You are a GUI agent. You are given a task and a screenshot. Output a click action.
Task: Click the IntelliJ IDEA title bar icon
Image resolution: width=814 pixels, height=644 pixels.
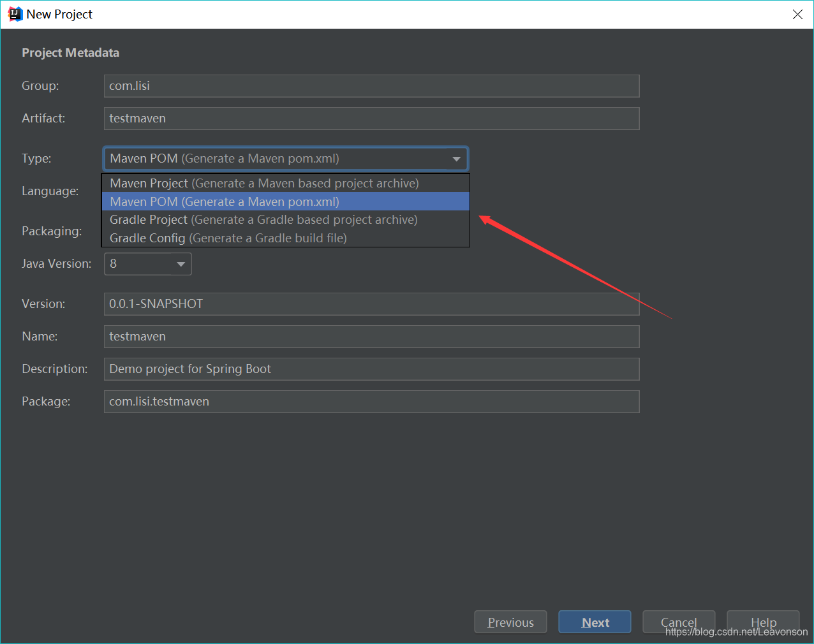coord(15,14)
